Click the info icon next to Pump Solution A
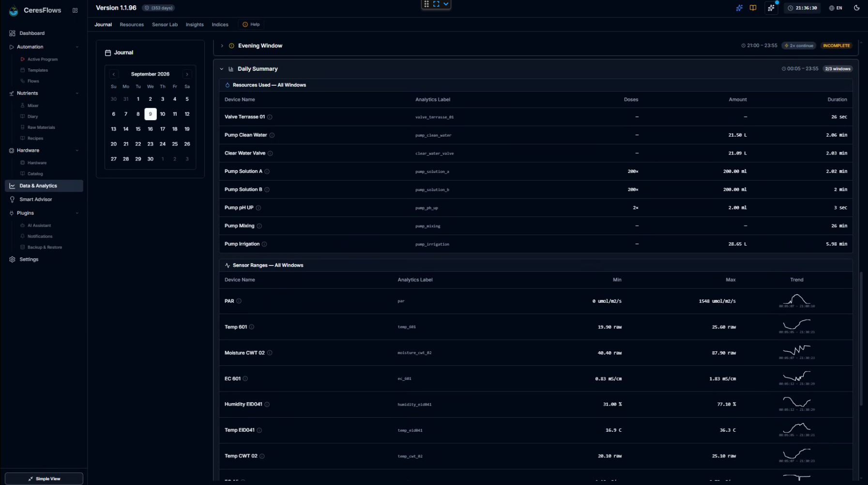Viewport: 868px width, 485px height. [267, 172]
